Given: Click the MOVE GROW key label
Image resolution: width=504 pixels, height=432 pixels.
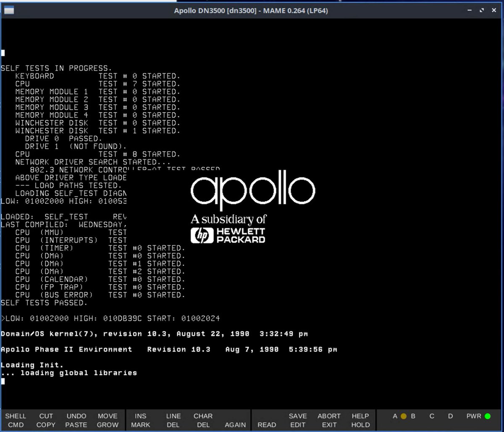Looking at the screenshot, I should coord(108,420).
